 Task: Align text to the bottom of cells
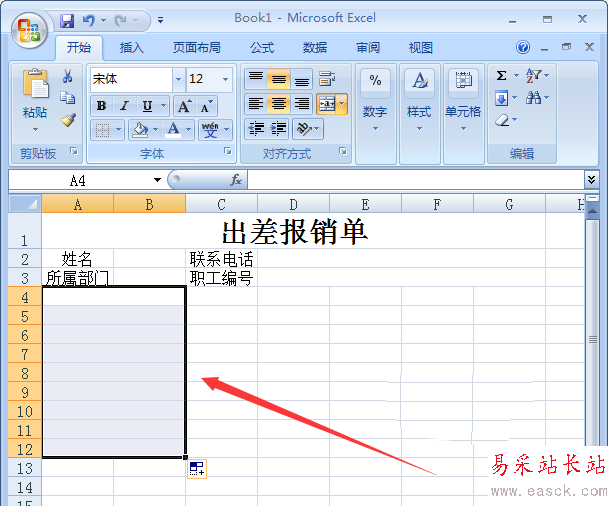[x=301, y=79]
